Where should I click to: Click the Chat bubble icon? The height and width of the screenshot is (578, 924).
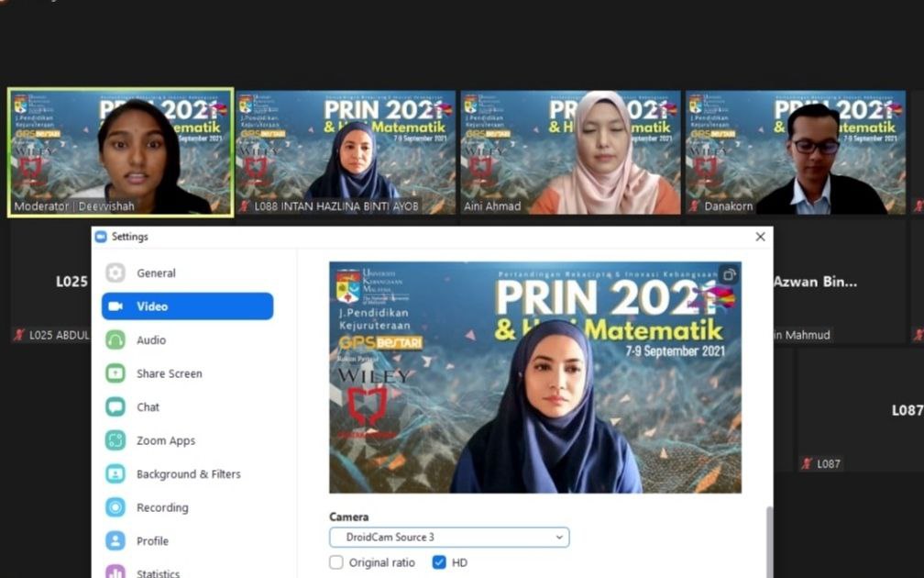tap(115, 407)
